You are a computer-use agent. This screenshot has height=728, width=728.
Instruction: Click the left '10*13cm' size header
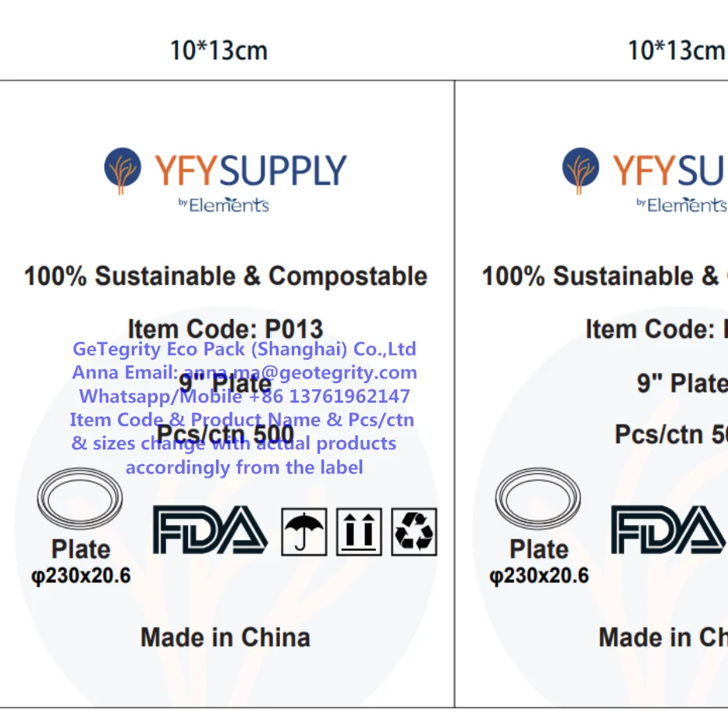(x=218, y=51)
